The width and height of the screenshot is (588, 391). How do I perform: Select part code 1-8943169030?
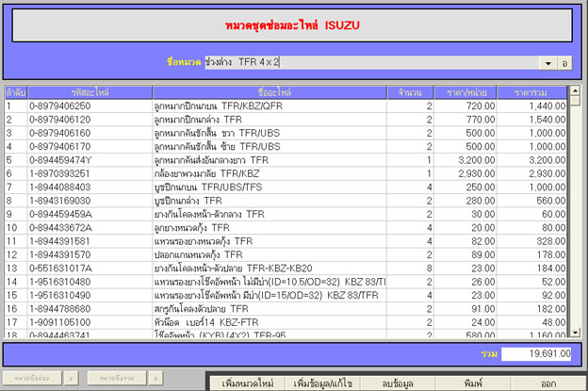pos(60,201)
